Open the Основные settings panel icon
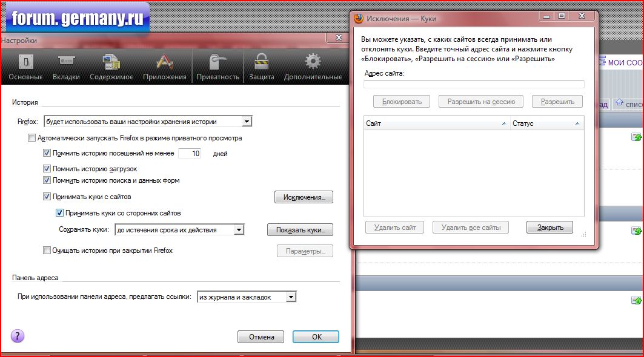This screenshot has width=644, height=357. pos(25,62)
